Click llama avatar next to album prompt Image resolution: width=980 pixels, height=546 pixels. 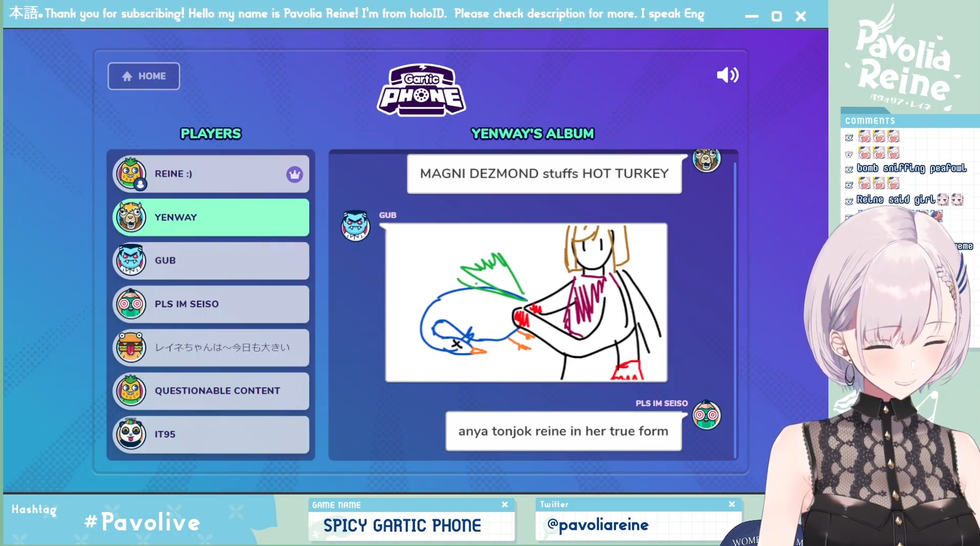[x=706, y=160]
